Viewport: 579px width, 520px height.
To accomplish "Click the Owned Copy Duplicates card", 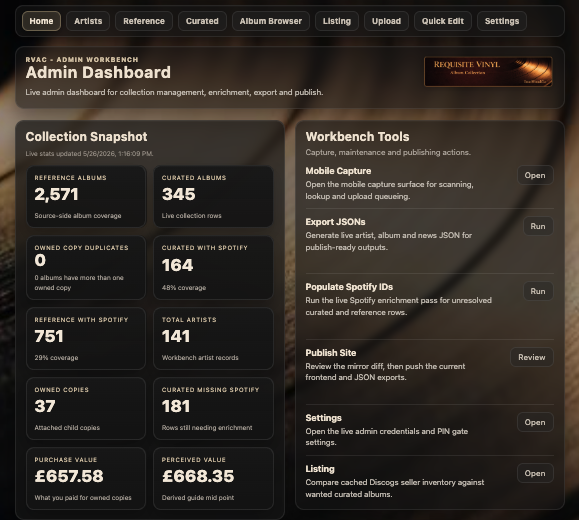I will point(86,267).
